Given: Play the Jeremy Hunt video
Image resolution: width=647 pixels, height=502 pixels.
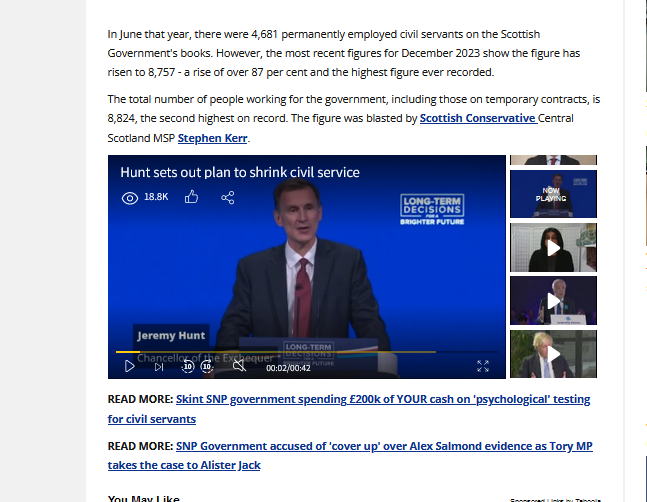Looking at the screenshot, I should 130,366.
